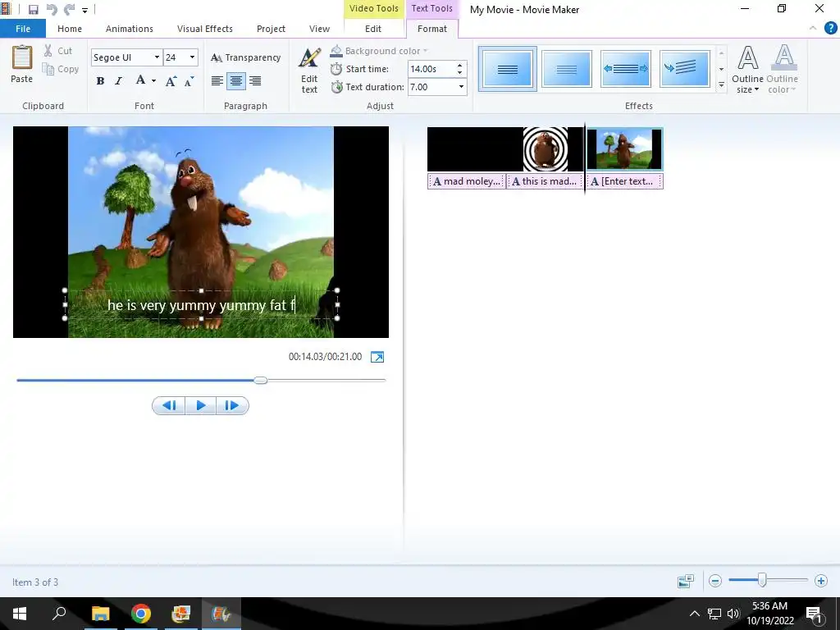Click the previous frame button
840x630 pixels.
pos(169,405)
